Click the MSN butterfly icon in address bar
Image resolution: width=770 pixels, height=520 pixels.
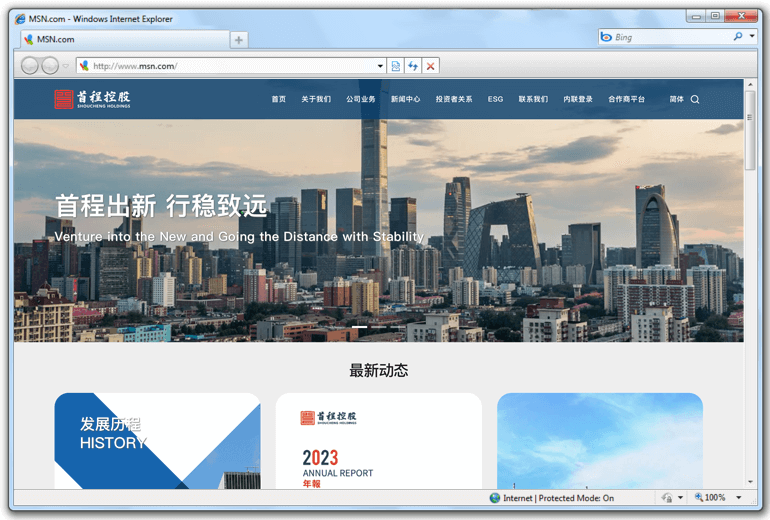coord(84,66)
